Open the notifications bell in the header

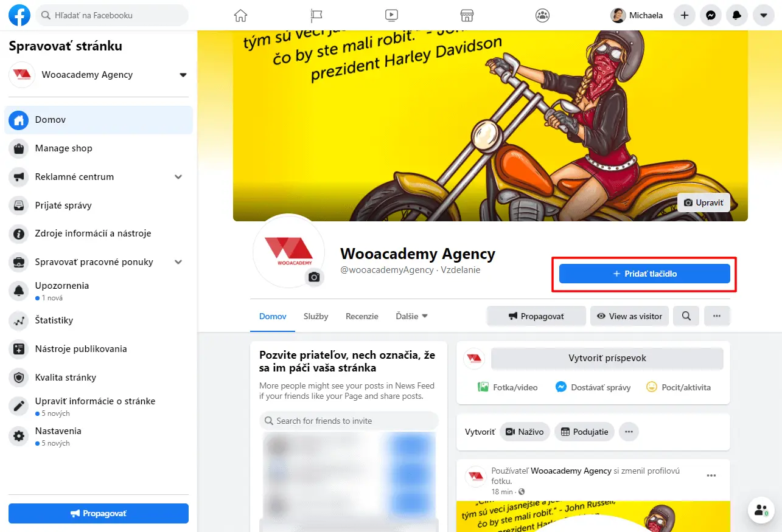point(737,15)
